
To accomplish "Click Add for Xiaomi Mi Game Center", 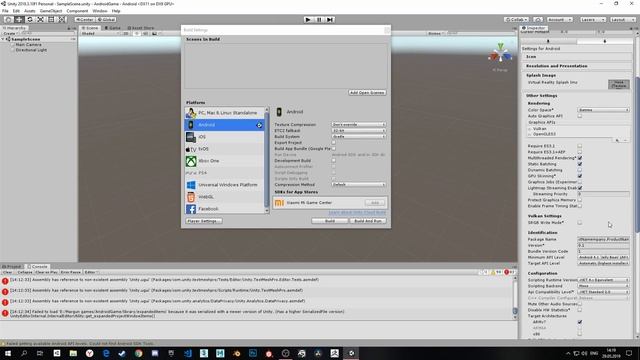I will click(x=375, y=203).
